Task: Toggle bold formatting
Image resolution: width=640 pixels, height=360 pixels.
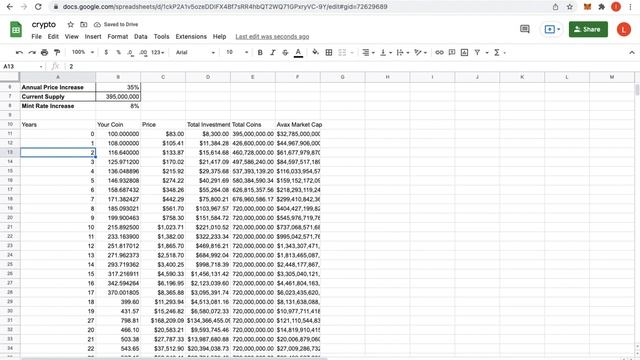Action: click(260, 52)
